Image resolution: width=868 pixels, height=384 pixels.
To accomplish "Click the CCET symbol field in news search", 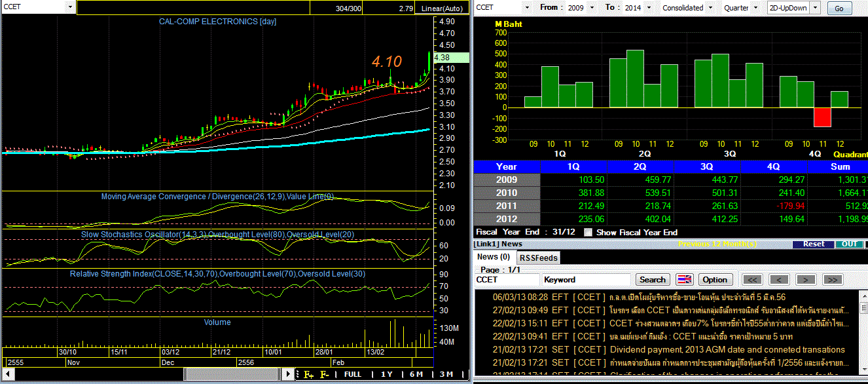I will [x=507, y=280].
